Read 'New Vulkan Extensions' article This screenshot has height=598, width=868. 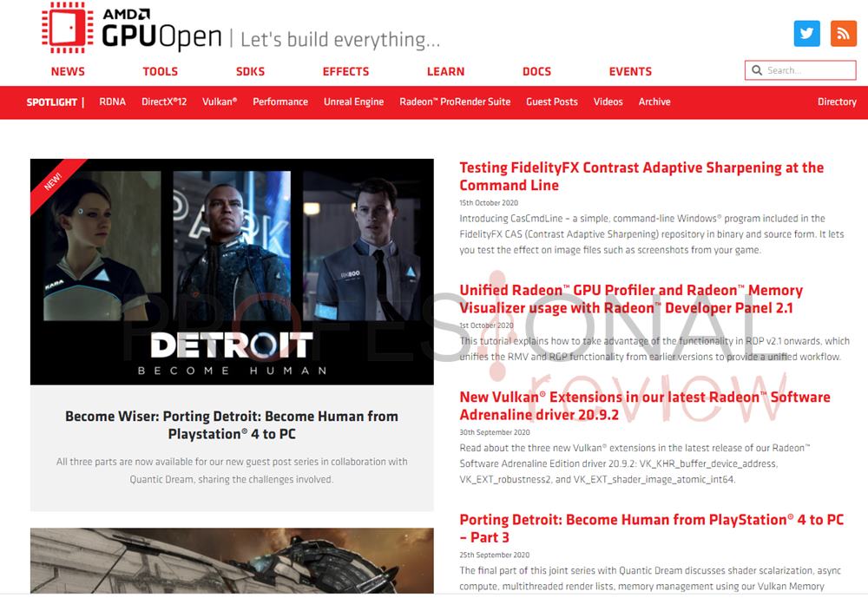click(645, 406)
